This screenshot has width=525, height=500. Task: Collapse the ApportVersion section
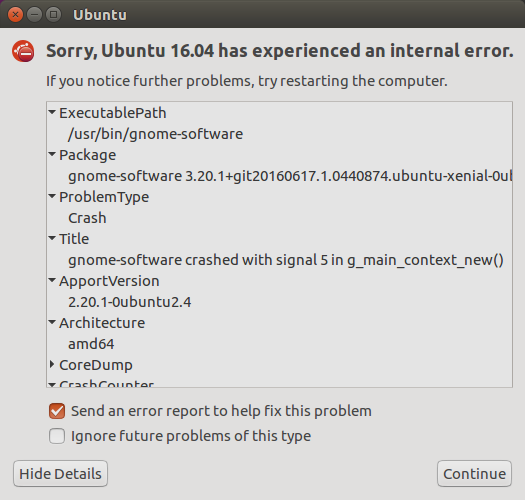coord(52,280)
